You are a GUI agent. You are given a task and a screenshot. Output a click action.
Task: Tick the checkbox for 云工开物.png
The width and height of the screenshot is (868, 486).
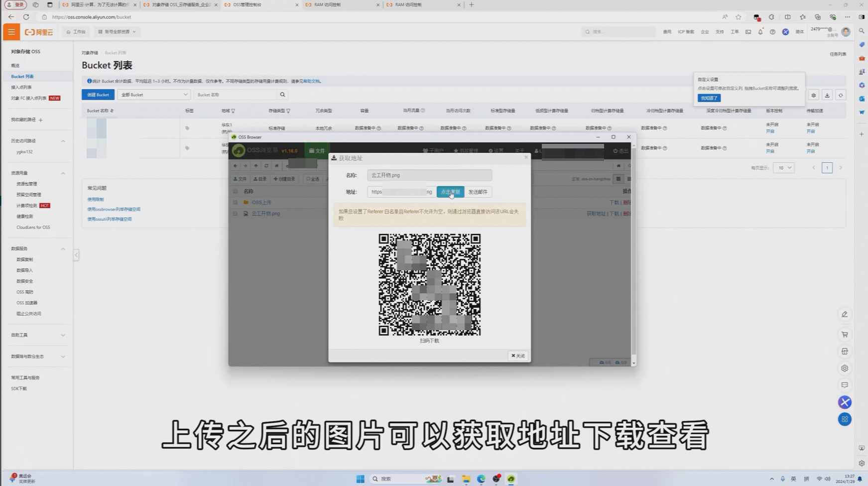235,214
